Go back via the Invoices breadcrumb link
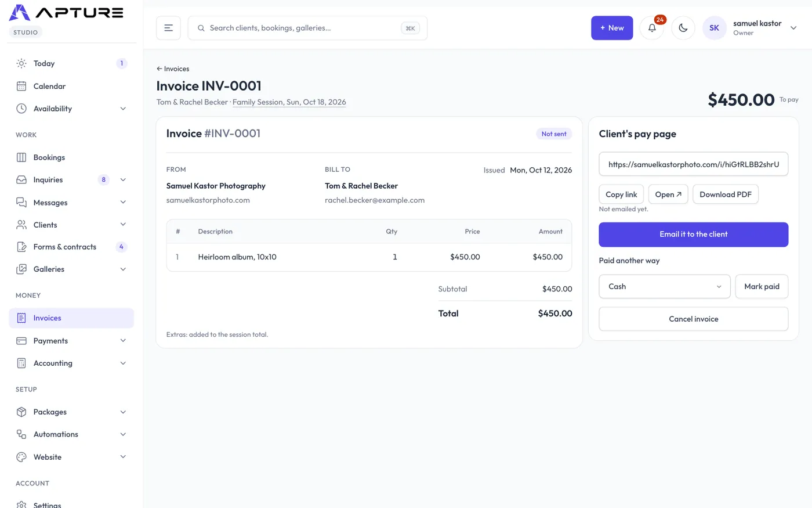Screen dimensions: 812x508 (x=173, y=69)
